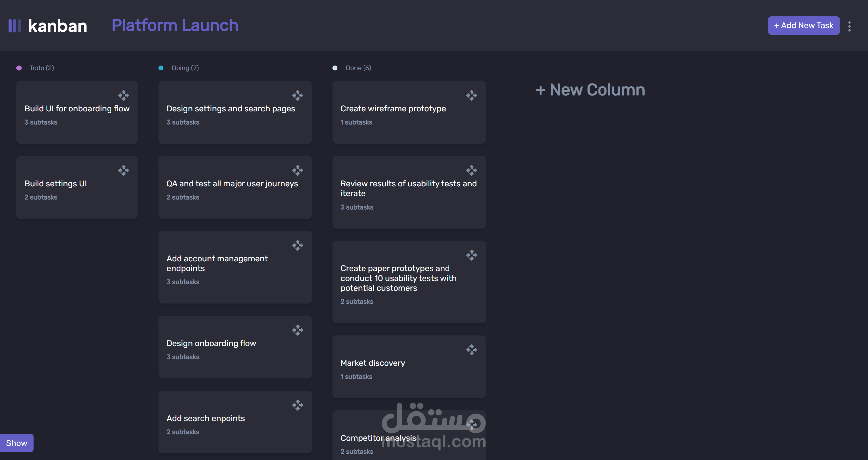Click the cyan Doing column color dot
This screenshot has height=460, width=868.
pyautogui.click(x=161, y=68)
